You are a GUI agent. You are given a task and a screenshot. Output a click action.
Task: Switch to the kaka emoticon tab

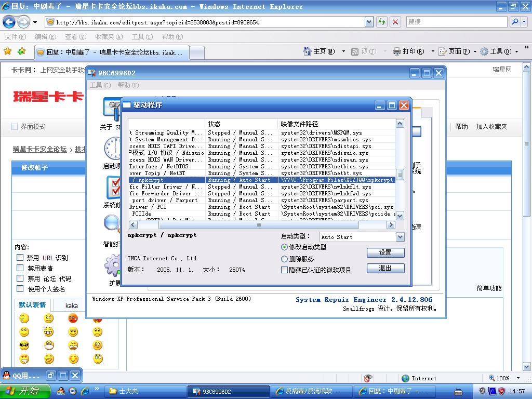(x=71, y=305)
